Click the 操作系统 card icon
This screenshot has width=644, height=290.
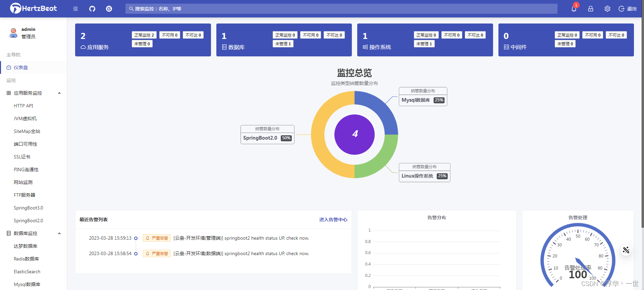(x=365, y=47)
